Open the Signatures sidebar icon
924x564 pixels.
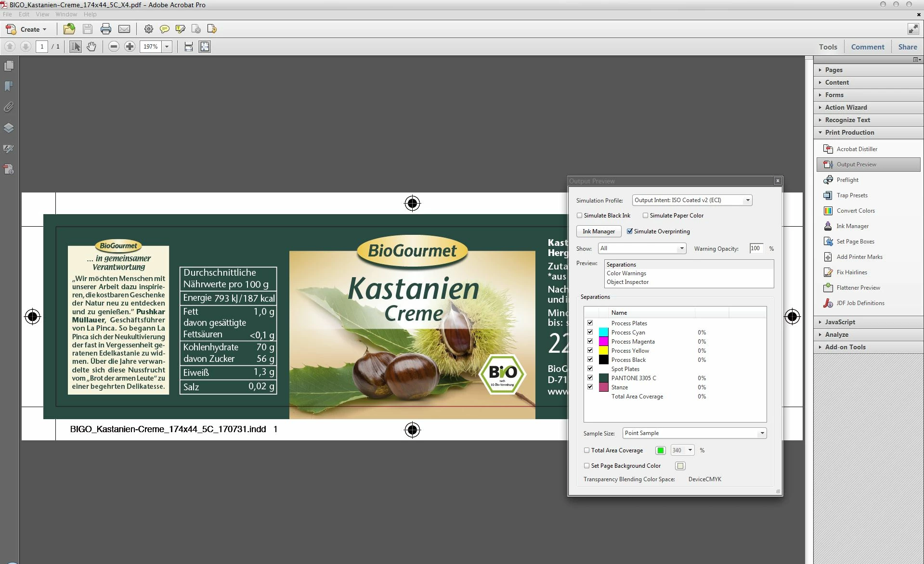pyautogui.click(x=9, y=149)
